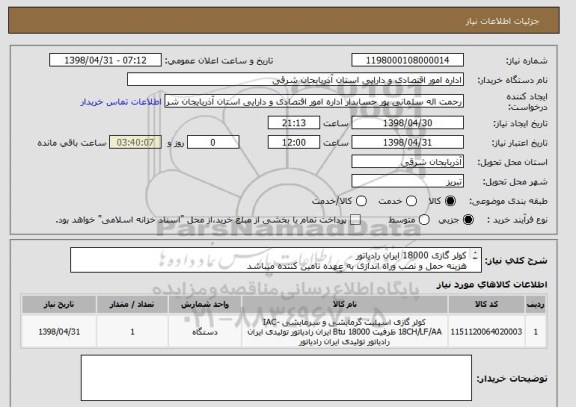
Task: Click the public announcement date field 07:12
Action: 105,60
